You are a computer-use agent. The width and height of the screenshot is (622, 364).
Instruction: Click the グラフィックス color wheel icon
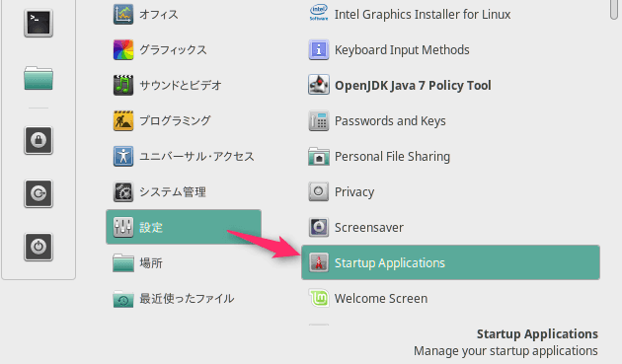click(x=123, y=49)
